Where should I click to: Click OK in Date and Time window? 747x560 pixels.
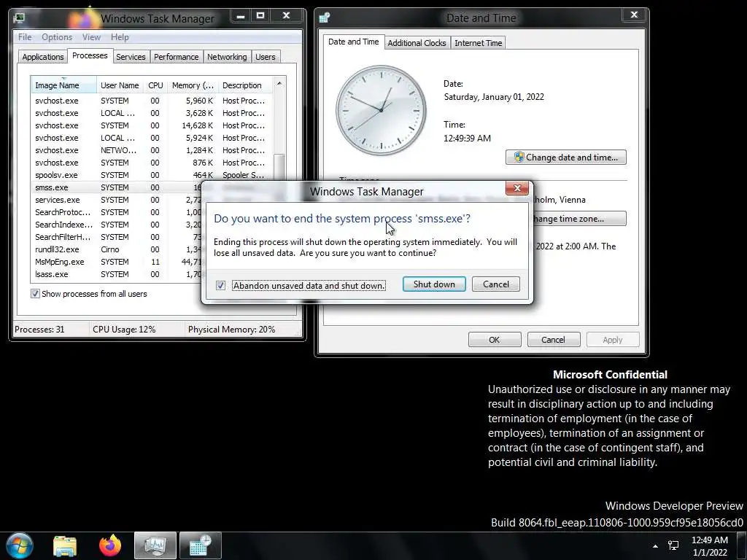pyautogui.click(x=495, y=340)
